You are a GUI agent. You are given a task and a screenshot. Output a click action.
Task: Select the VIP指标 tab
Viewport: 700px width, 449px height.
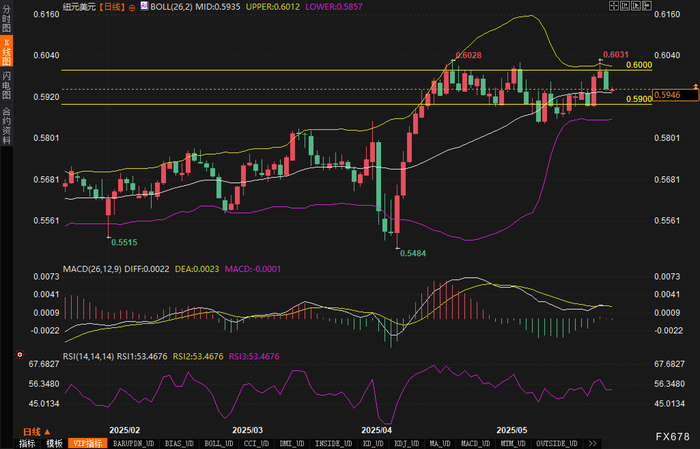[x=88, y=444]
